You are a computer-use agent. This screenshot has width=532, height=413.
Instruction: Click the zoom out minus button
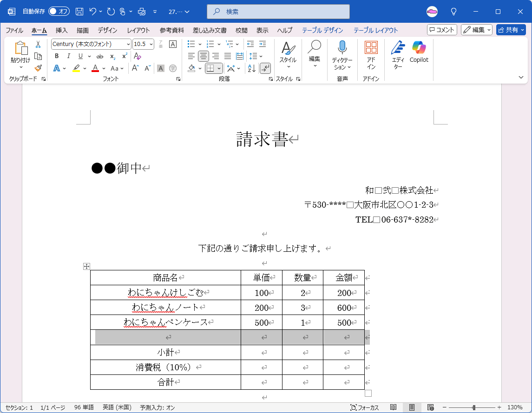pyautogui.click(x=445, y=407)
